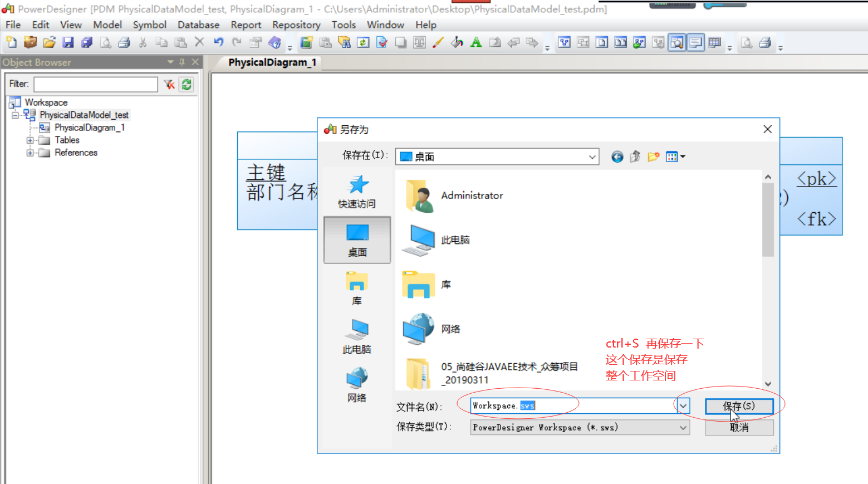Click the New Model toolbar icon
868x484 pixels.
pos(12,42)
